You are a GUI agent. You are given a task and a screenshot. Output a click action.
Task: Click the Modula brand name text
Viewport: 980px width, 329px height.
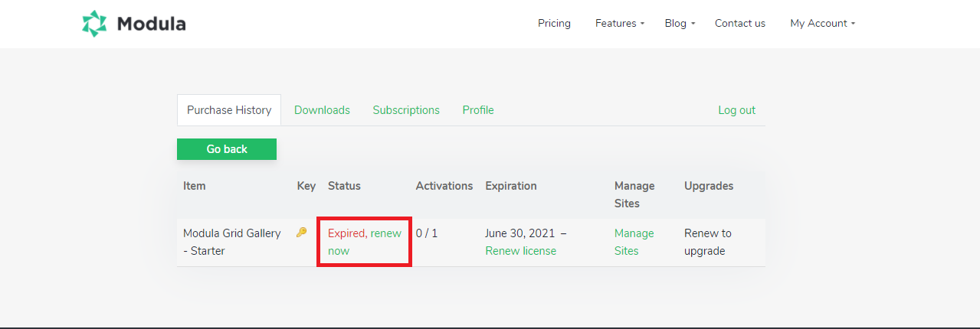151,24
